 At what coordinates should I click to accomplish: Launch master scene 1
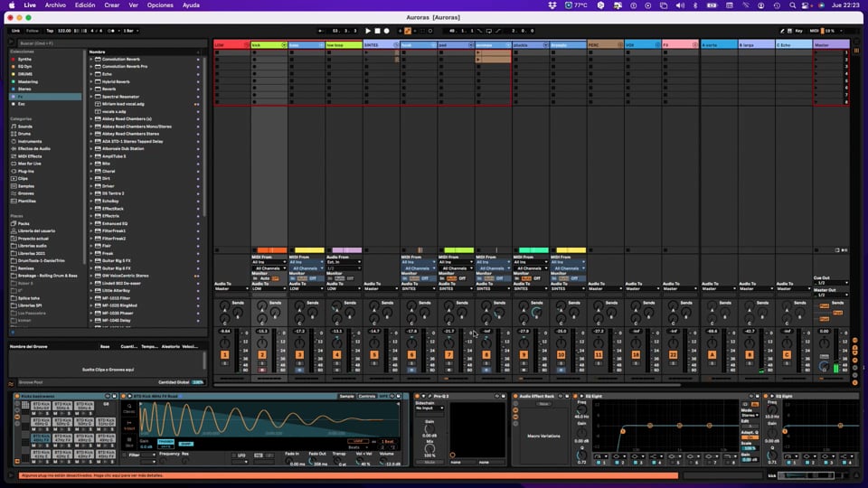(x=816, y=52)
